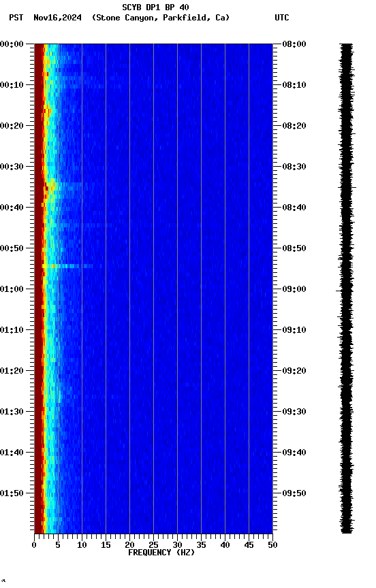The image size is (376, 588).
Task: Click the 08:50 UTC time label
Action: [294, 248]
